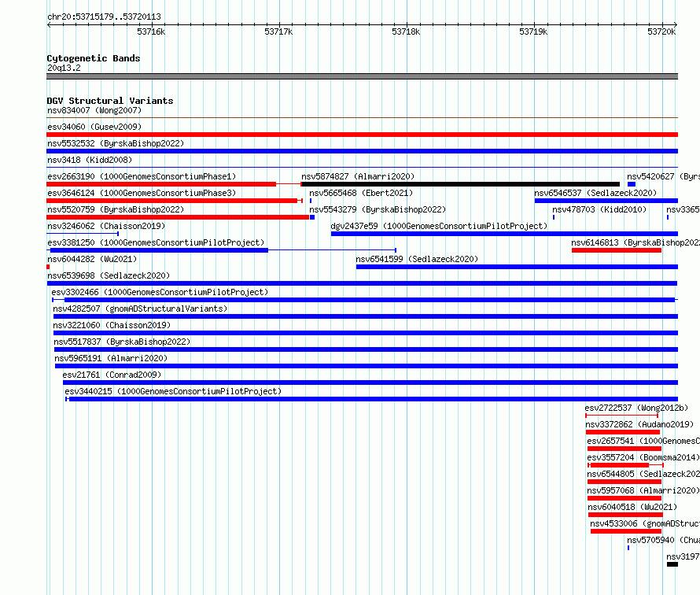Click the 20q13.2 cytogenetic band bar
700x595 pixels.
[x=362, y=76]
